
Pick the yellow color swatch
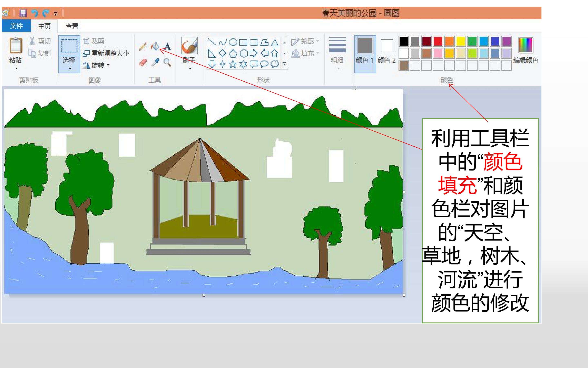click(461, 41)
